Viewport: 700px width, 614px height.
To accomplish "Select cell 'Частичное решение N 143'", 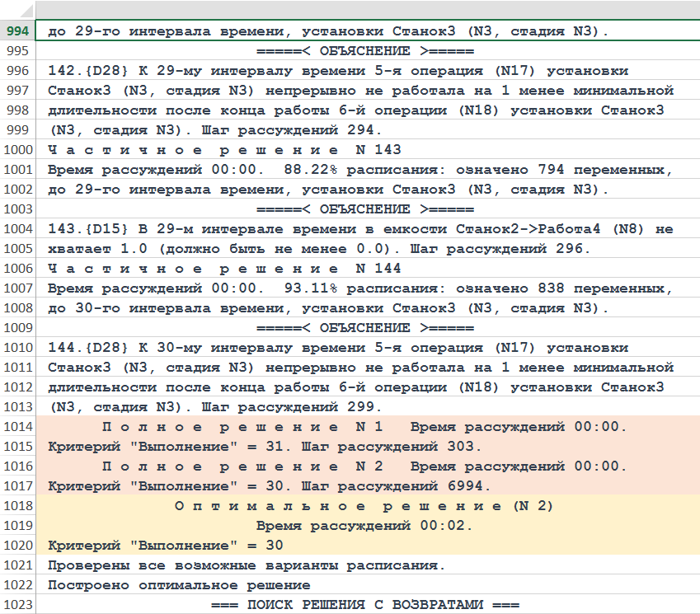I will click(224, 150).
